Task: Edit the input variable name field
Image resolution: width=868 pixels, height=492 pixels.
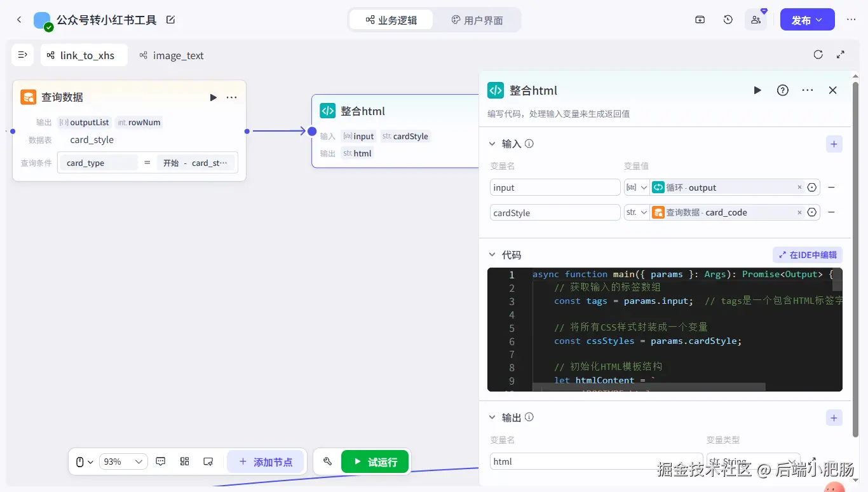Action: 555,188
